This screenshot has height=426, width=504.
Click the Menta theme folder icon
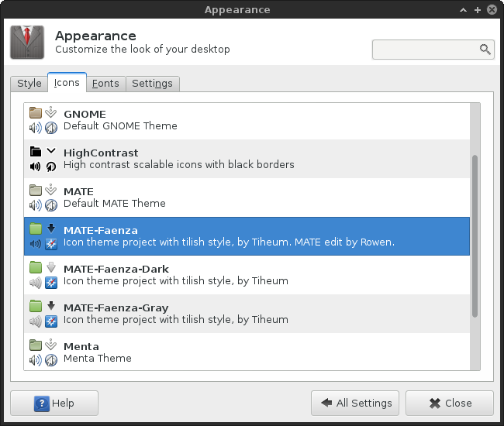(35, 345)
